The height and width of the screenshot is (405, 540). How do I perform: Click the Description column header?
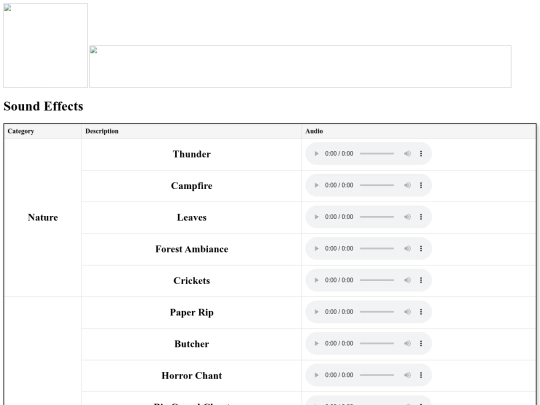click(x=102, y=131)
